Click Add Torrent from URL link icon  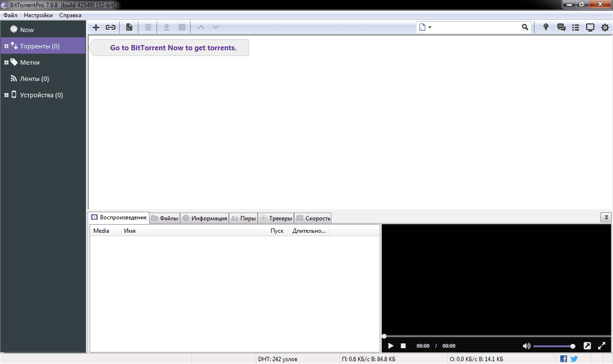point(111,27)
